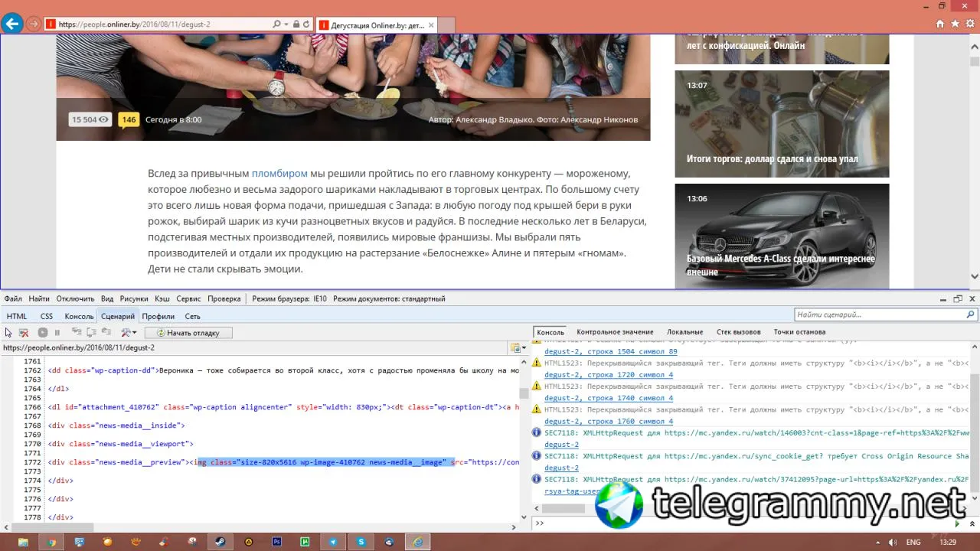The width and height of the screenshot is (980, 551).
Task: Click the volume icon in system tray
Action: tap(892, 542)
